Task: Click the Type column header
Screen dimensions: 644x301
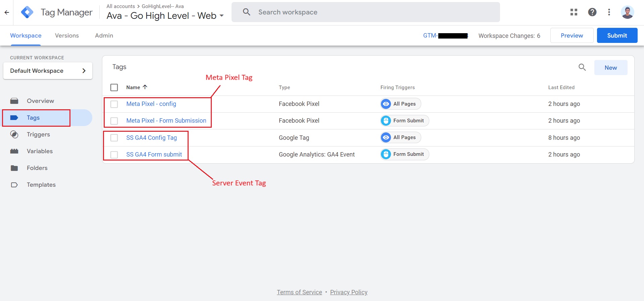Action: pyautogui.click(x=284, y=87)
